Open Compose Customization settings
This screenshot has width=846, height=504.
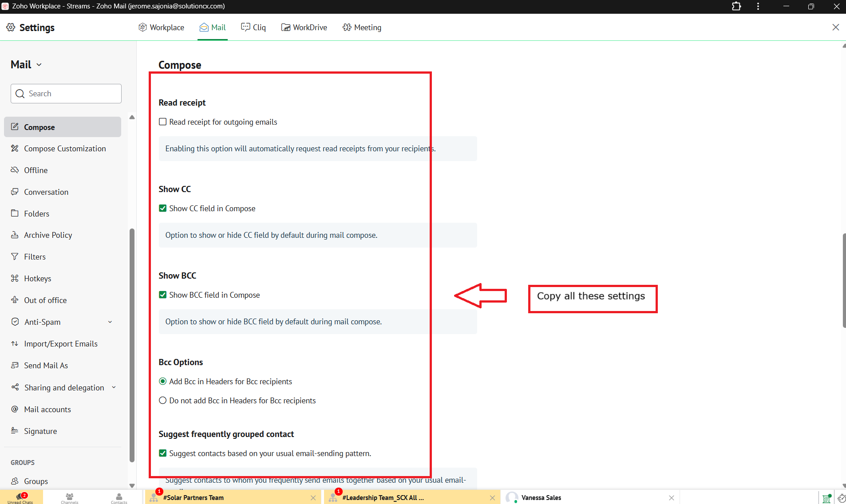tap(65, 149)
